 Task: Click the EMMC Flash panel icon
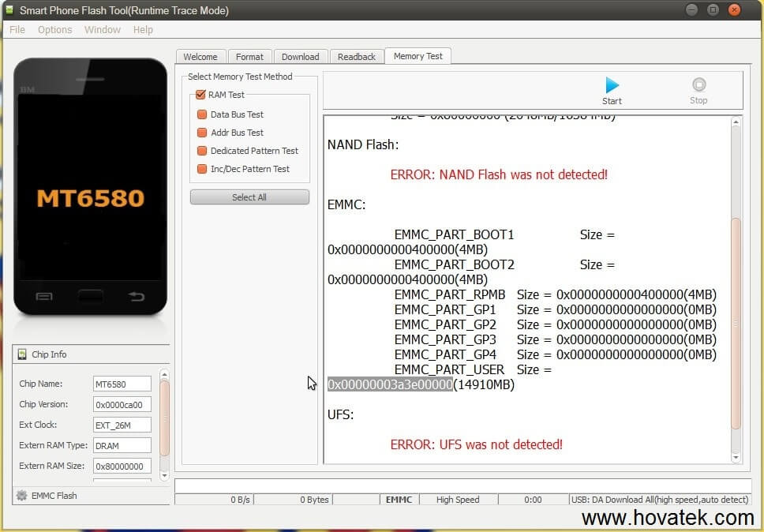(24, 496)
